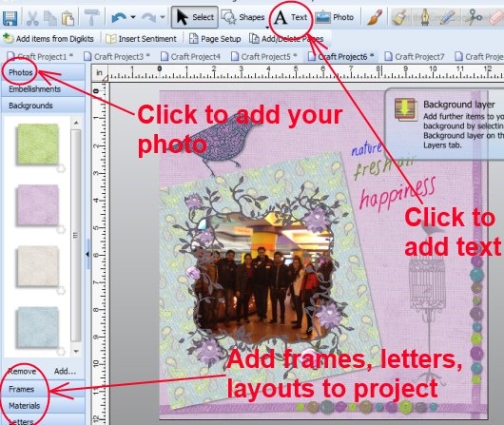Open the Undo history dropdown arrow

click(x=133, y=17)
